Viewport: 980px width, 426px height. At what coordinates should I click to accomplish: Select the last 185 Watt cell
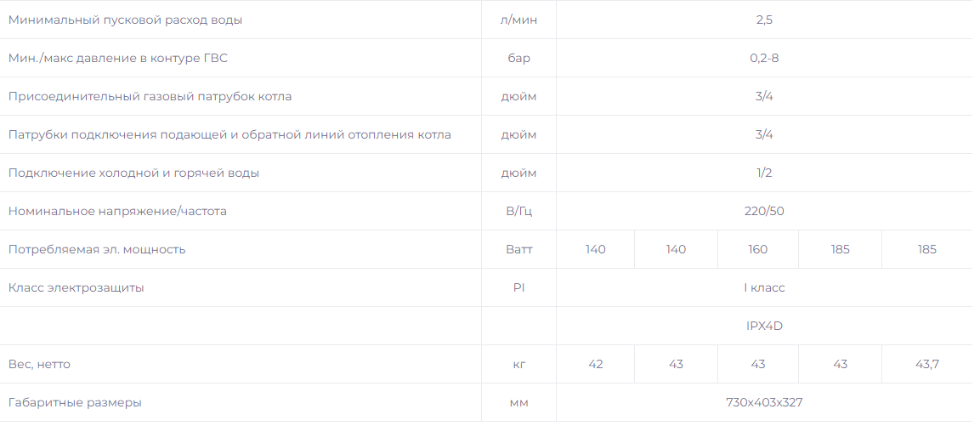926,249
